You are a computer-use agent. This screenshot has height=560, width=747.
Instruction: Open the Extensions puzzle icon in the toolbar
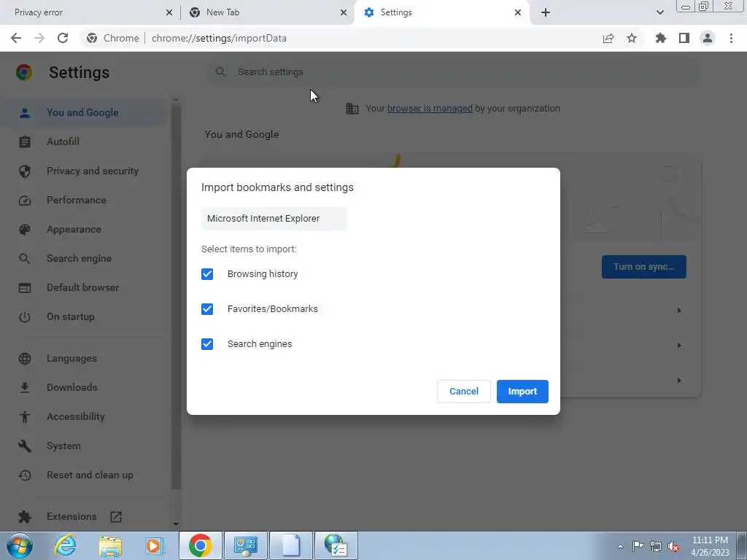661,38
